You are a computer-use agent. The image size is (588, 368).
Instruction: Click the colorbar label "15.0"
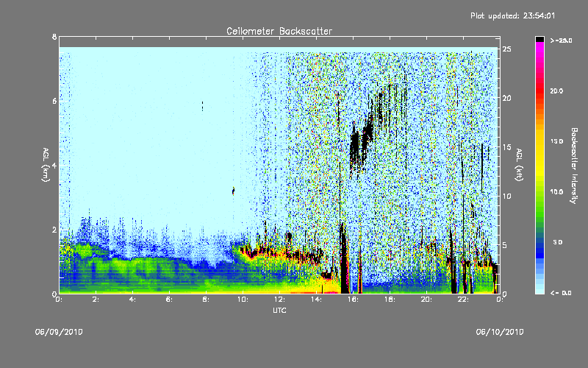[556, 141]
